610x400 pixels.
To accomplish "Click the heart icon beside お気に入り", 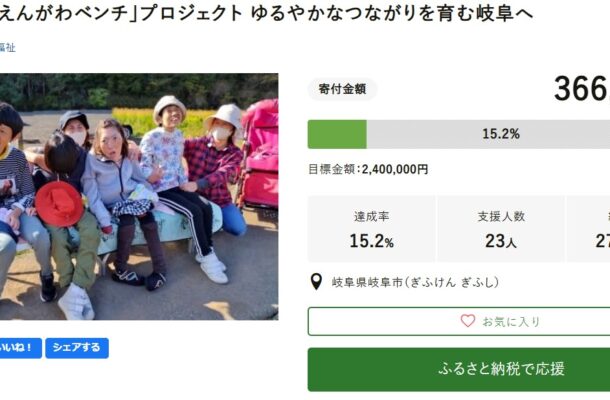I will [x=468, y=321].
